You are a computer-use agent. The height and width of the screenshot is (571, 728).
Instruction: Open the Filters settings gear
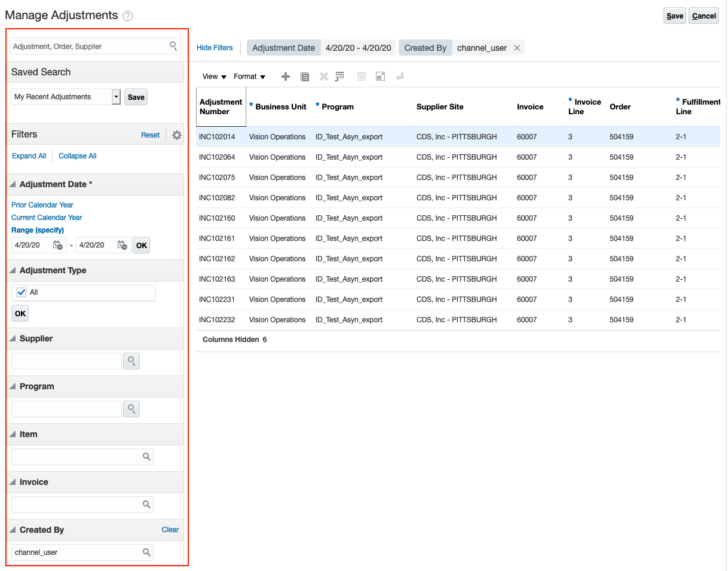(x=176, y=135)
